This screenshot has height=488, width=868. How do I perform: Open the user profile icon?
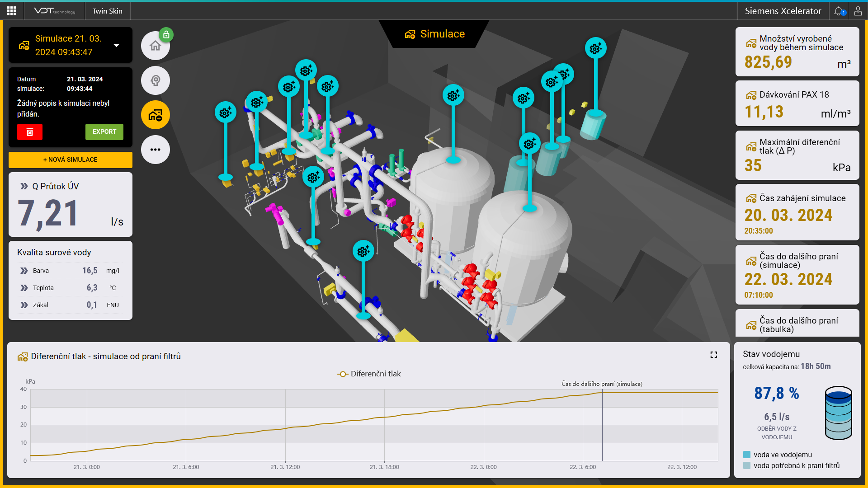click(858, 11)
